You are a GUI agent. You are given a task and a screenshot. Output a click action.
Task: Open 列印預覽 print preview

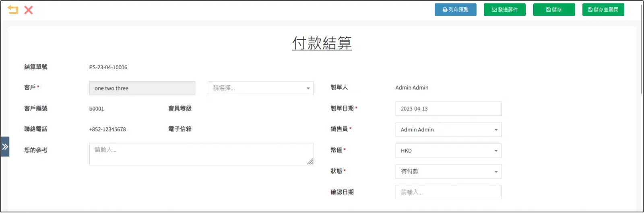455,10
